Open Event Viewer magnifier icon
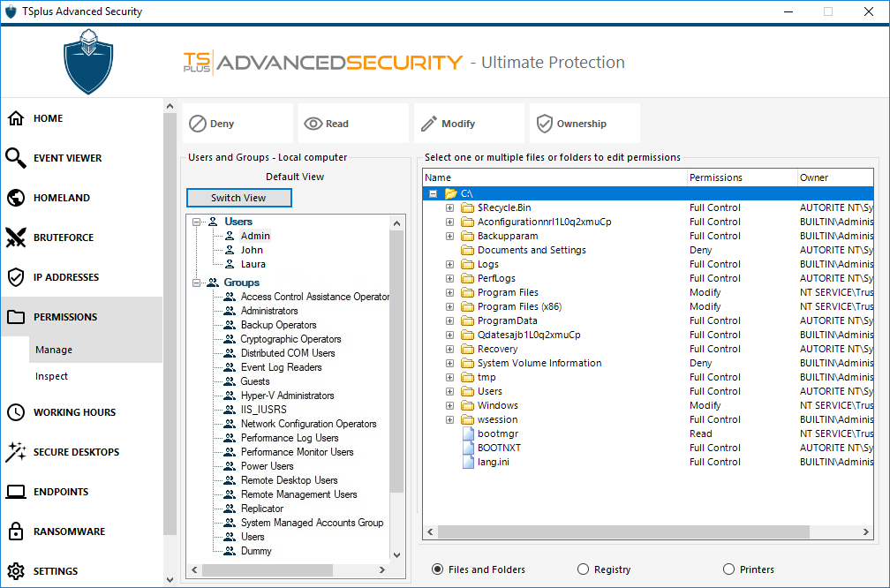The image size is (890, 588). (16, 158)
